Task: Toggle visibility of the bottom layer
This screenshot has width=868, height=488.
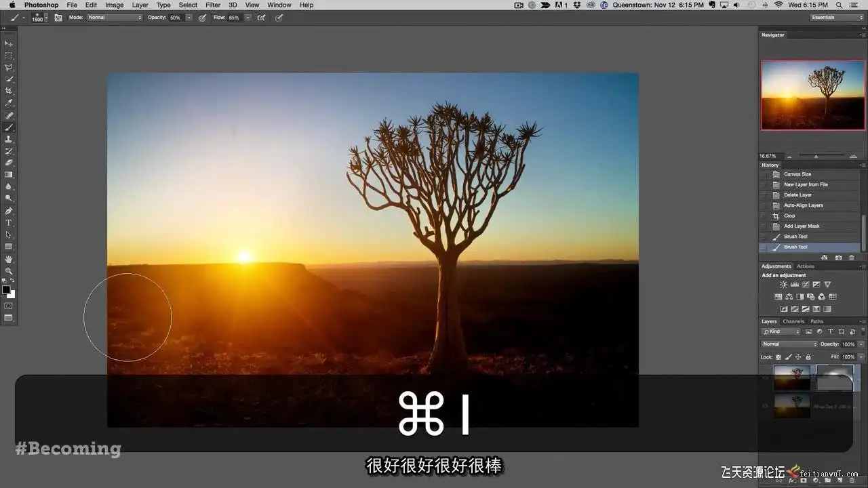Action: [766, 406]
